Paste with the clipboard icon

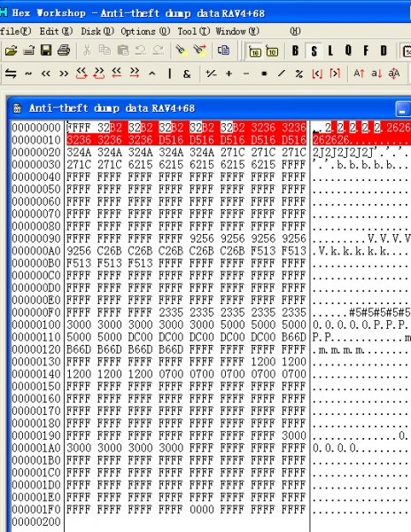[x=122, y=51]
